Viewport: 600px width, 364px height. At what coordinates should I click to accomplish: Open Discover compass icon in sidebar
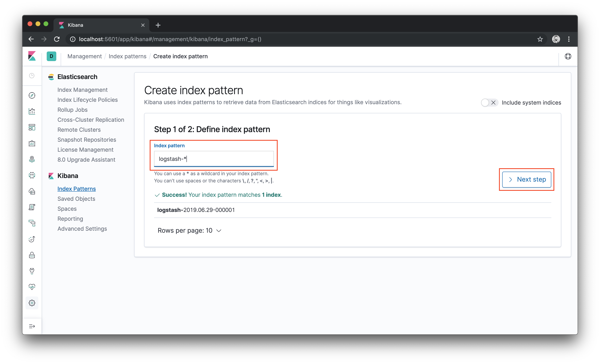pos(32,95)
